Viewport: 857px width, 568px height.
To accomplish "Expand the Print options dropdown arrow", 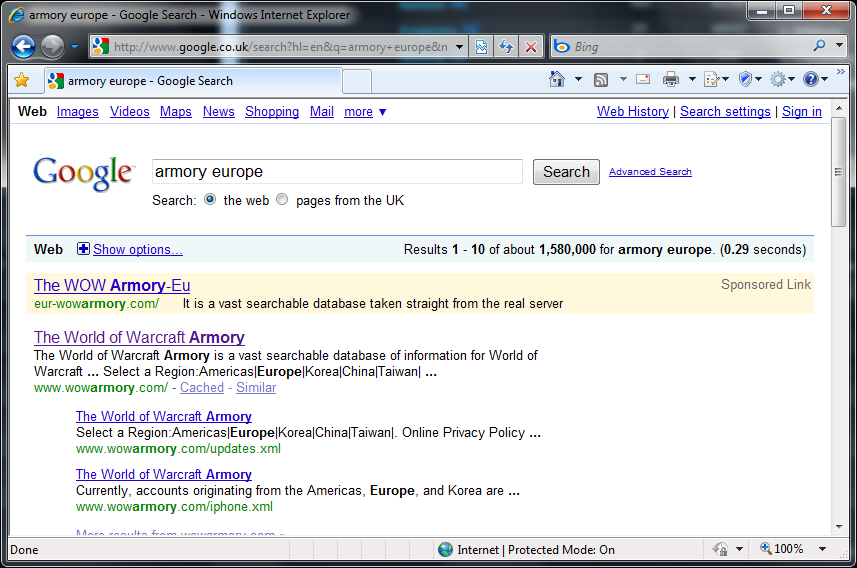I will (x=692, y=80).
